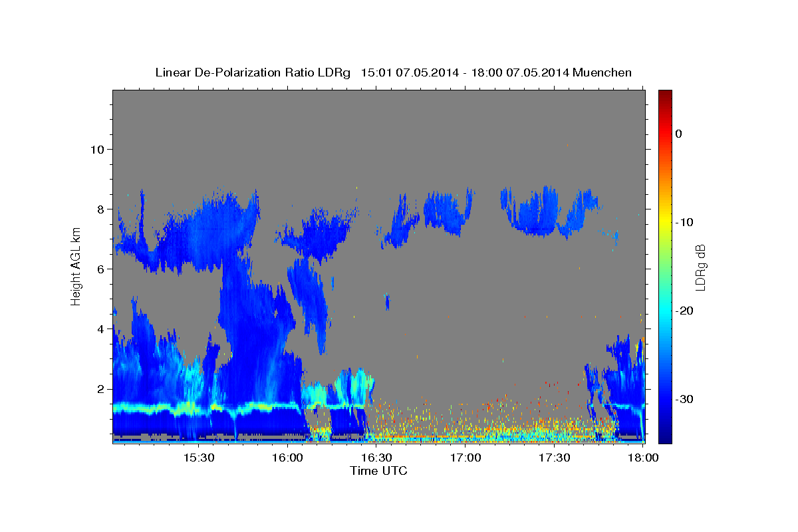Click the colorbar value label -30
The width and height of the screenshot is (798, 532).
(x=684, y=399)
